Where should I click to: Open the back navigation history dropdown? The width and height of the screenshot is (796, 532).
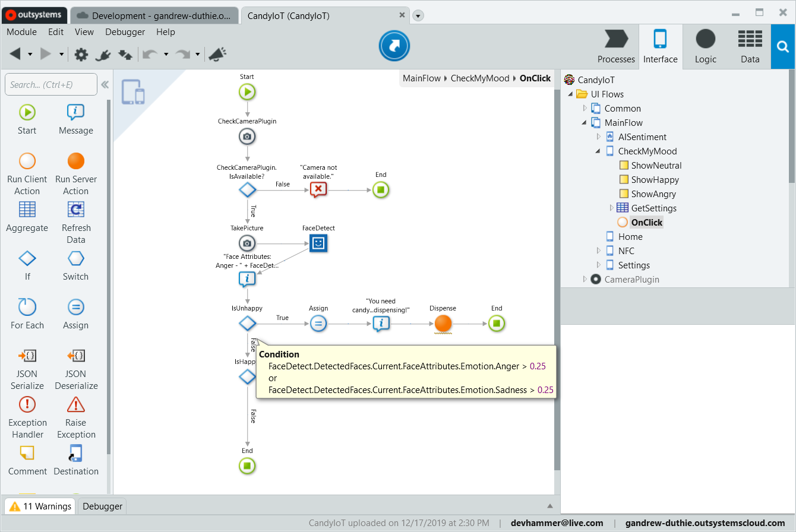click(30, 55)
